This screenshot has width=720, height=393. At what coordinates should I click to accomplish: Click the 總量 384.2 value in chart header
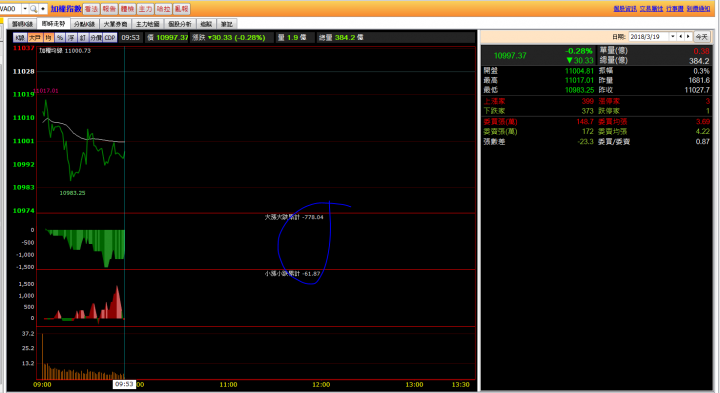[x=341, y=38]
